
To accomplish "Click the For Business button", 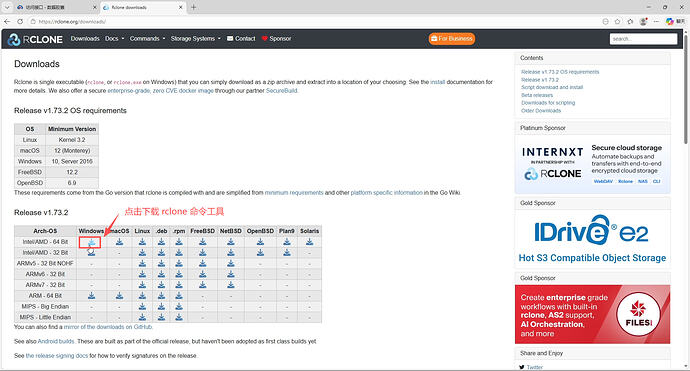I will (x=452, y=39).
